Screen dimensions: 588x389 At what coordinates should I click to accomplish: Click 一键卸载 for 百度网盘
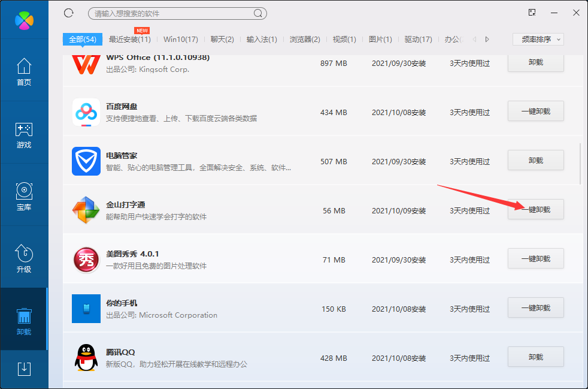pyautogui.click(x=536, y=111)
